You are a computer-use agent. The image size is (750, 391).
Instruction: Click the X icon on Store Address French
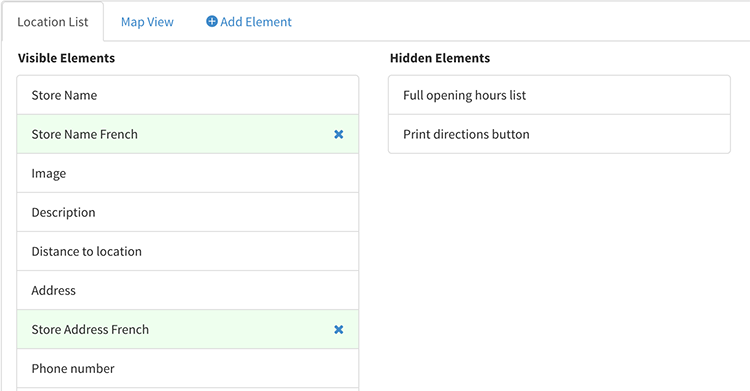[339, 330]
